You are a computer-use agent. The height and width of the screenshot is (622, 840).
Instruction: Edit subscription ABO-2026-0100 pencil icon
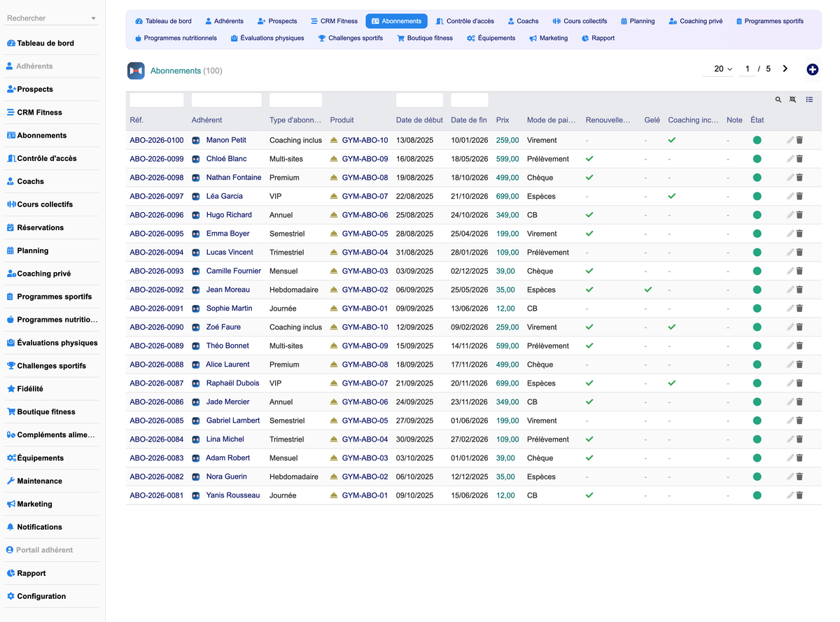(790, 140)
